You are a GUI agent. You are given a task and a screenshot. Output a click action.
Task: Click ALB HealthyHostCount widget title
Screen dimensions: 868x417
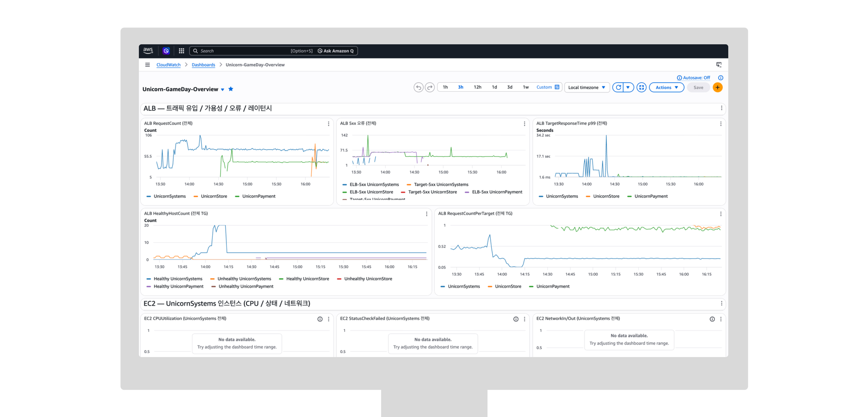tap(176, 213)
